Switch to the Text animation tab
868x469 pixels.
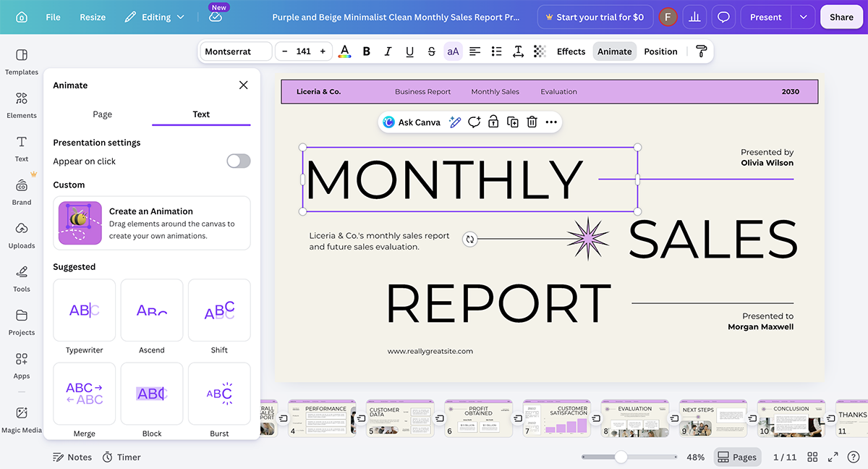pyautogui.click(x=201, y=114)
